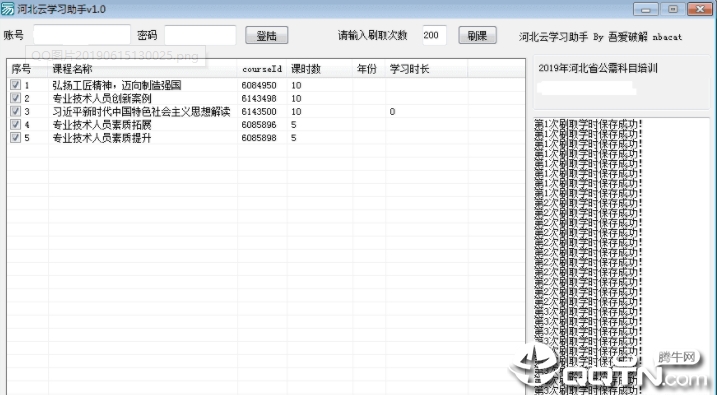Screen dimensions: 717x395
Task: Click the 刷取次数 field showing 200
Action: 434,35
